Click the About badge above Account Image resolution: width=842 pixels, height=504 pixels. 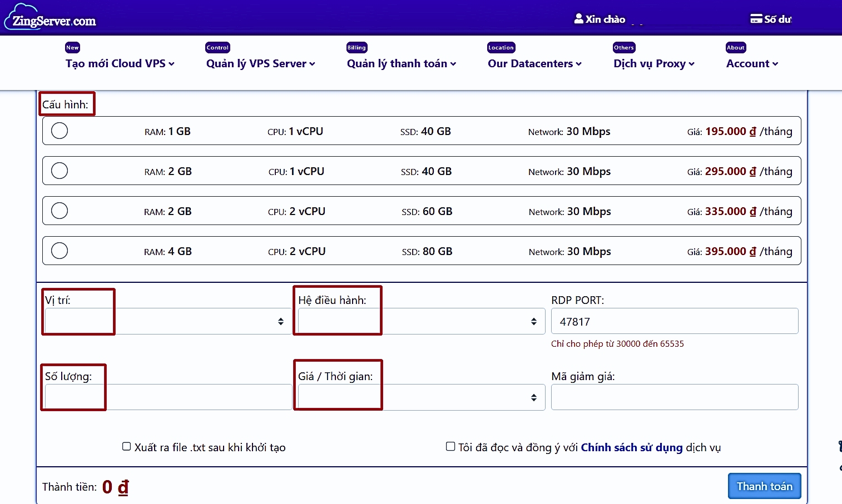click(736, 47)
